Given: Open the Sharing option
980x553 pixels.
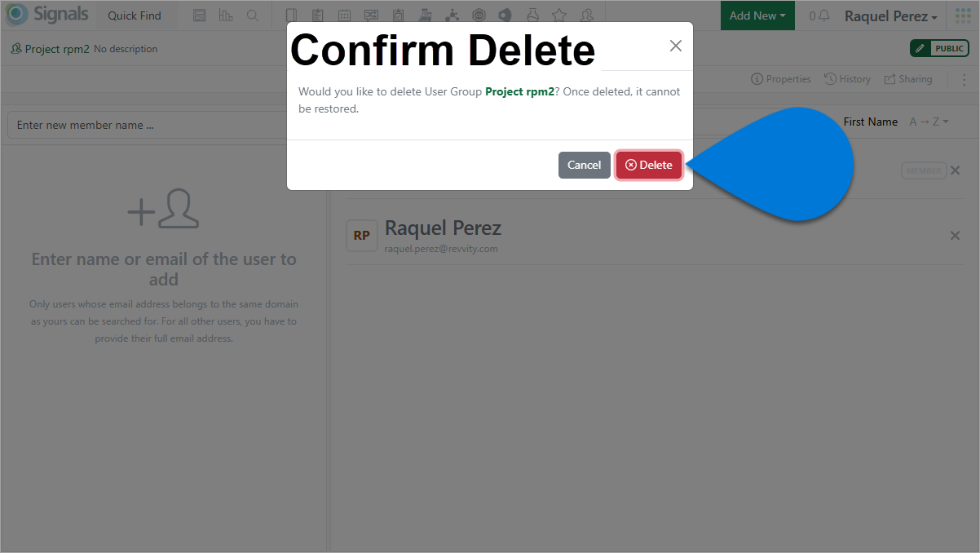Looking at the screenshot, I should (x=907, y=79).
